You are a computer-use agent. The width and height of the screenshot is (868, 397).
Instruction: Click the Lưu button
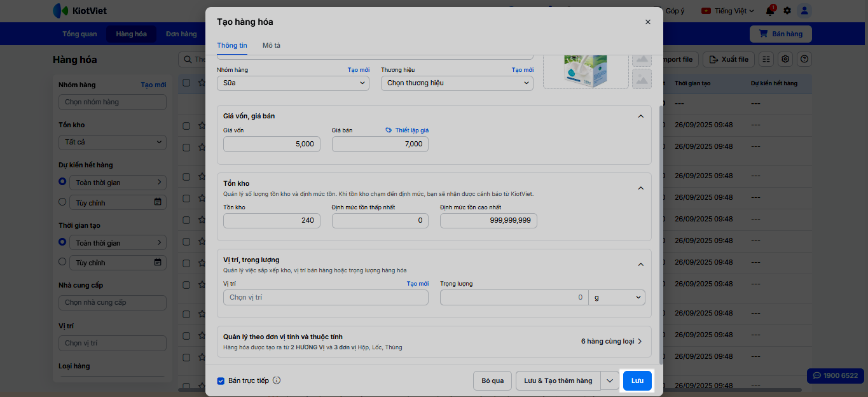[x=637, y=380]
